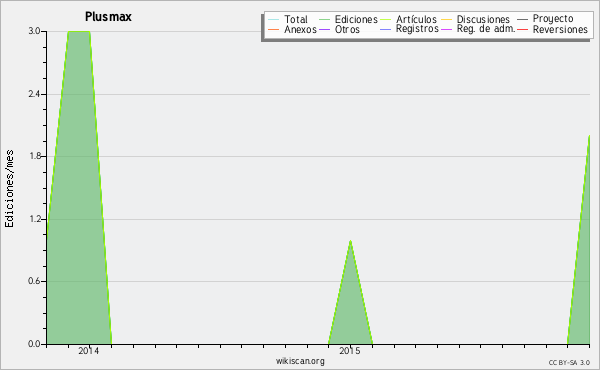Click the 2014 plateau at value 3
Screen dimensions: 600x370
pyautogui.click(x=79, y=31)
